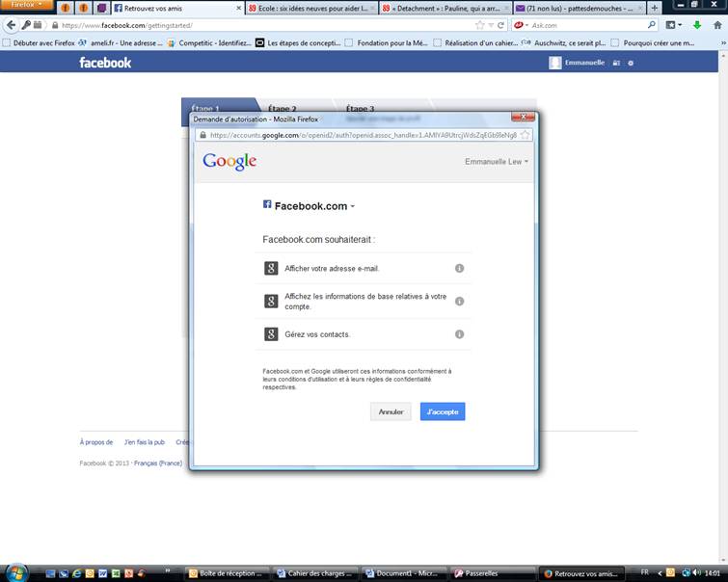Open Boîte de réception taskbar window
This screenshot has width=728, height=582.
pos(228,573)
